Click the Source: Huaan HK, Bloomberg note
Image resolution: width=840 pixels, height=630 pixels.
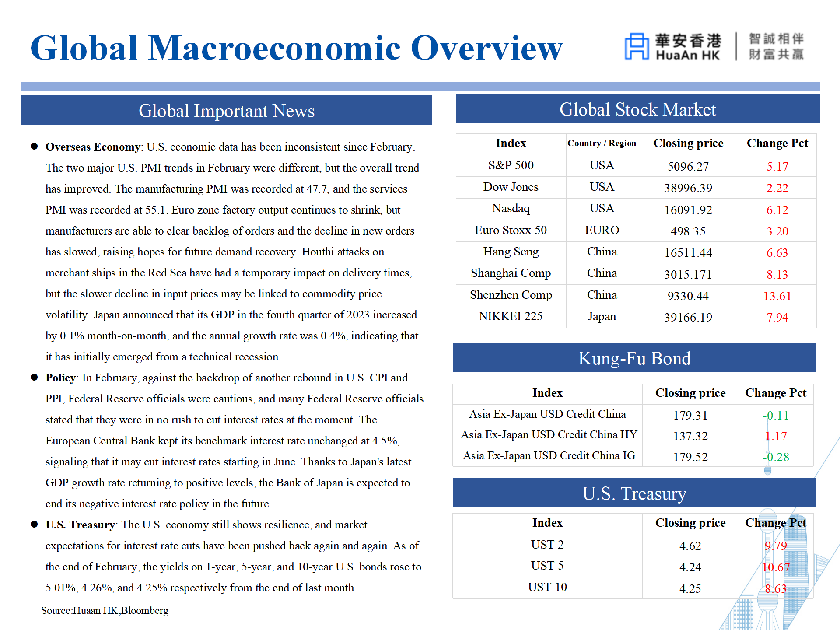click(x=105, y=610)
